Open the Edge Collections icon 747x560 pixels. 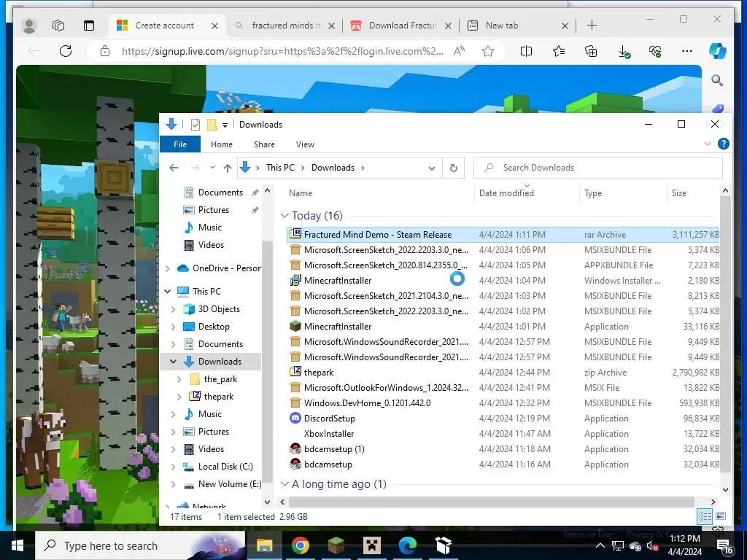(591, 51)
